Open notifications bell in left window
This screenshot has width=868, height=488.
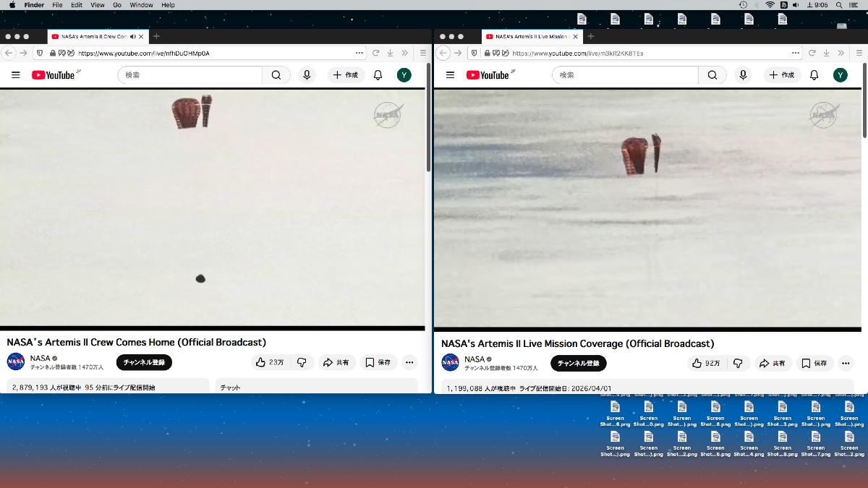(378, 75)
